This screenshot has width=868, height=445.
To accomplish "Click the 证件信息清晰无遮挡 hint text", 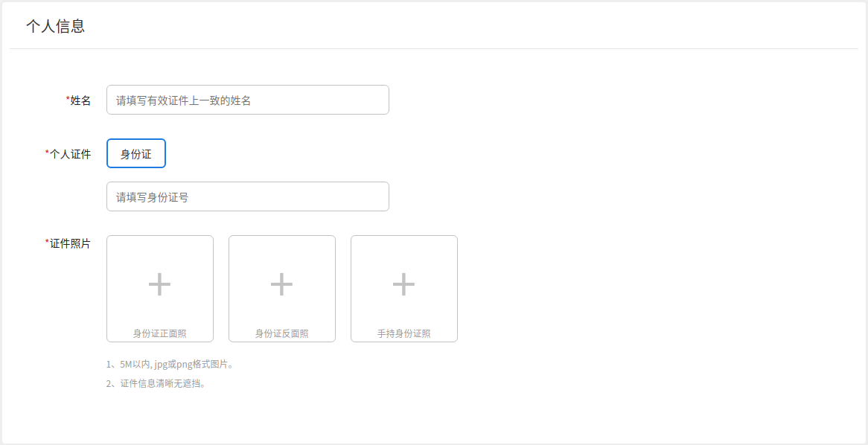I will pyautogui.click(x=156, y=384).
